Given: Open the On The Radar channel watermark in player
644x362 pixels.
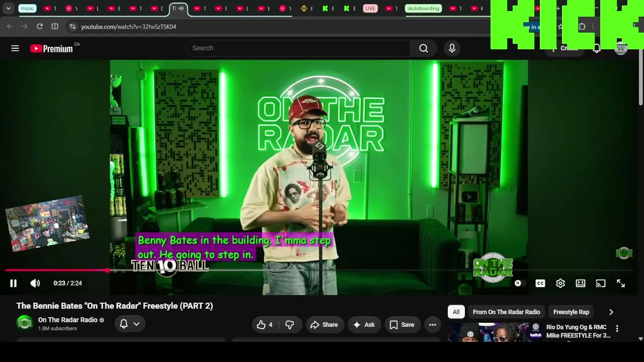Looking at the screenshot, I should 624,253.
